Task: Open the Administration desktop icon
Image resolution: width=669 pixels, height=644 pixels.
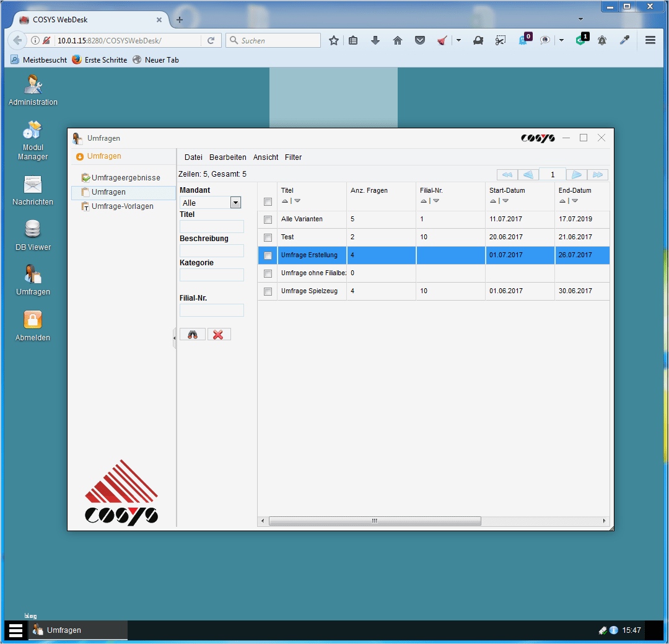Action: coord(33,84)
